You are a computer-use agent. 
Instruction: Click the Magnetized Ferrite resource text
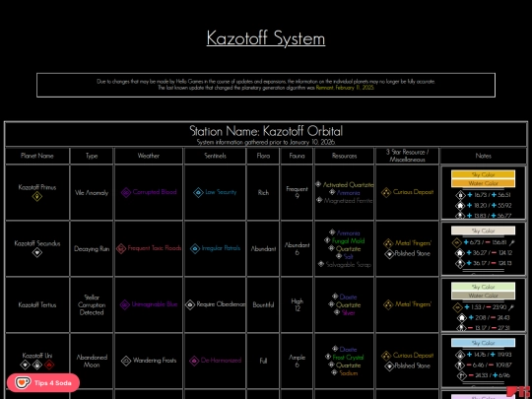click(348, 201)
